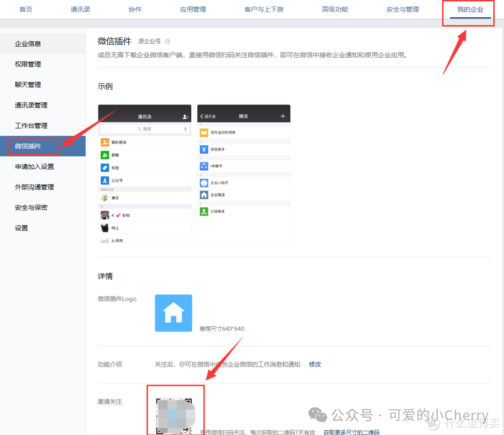The image size is (504, 435).
Task: Click HR助手 icon in example
Action: pyautogui.click(x=204, y=166)
